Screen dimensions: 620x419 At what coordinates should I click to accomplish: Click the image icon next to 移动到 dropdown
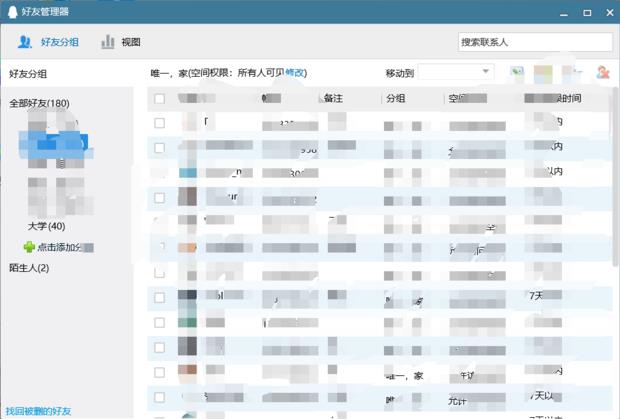point(517,72)
